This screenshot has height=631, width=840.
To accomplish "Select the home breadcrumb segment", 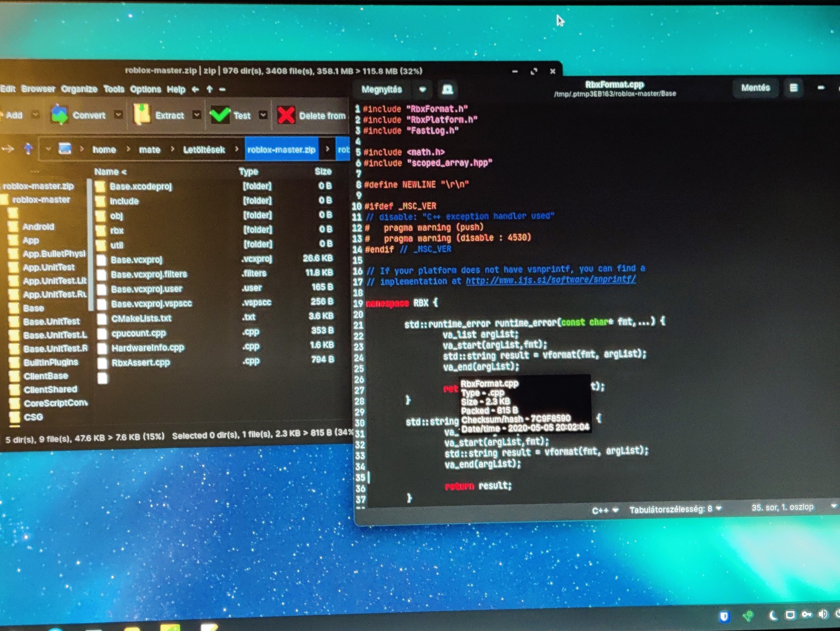I will [x=104, y=150].
